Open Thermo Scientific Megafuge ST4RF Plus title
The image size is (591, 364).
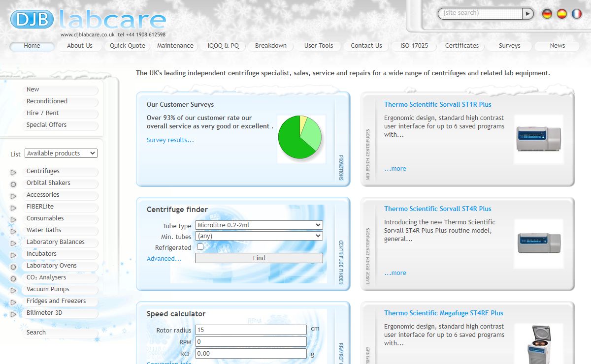[444, 313]
